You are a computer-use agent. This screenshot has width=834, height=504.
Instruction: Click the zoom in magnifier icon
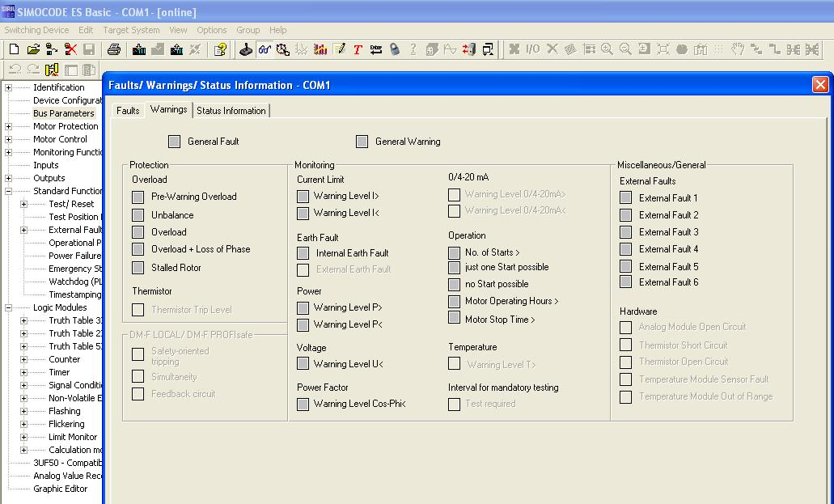pyautogui.click(x=607, y=49)
